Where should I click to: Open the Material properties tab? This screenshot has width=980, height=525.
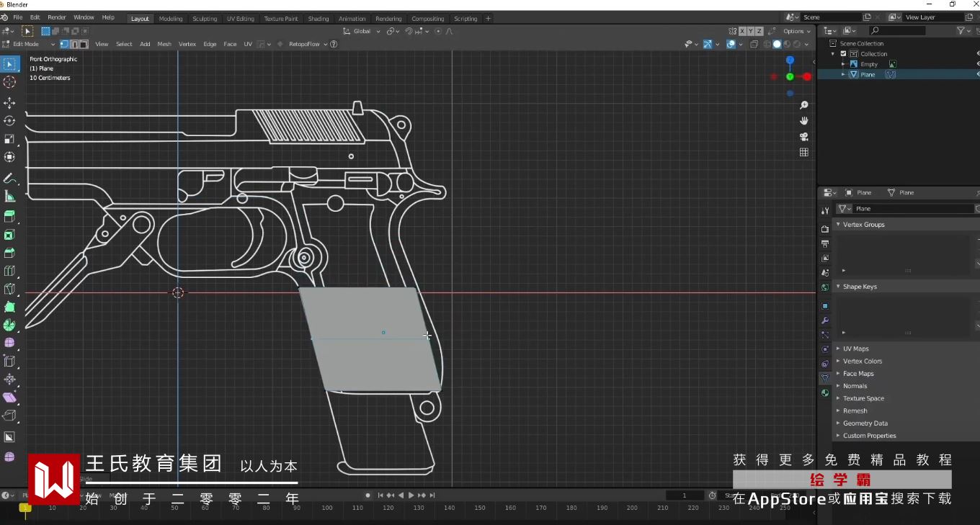point(825,393)
